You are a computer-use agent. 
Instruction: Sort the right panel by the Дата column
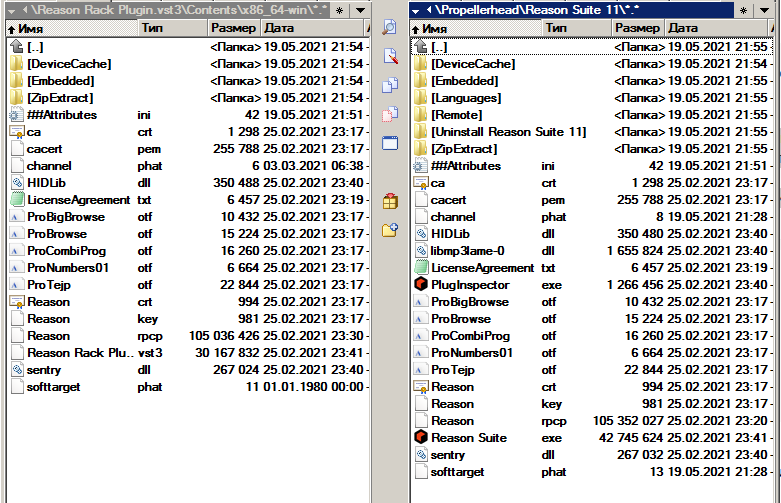point(718,28)
